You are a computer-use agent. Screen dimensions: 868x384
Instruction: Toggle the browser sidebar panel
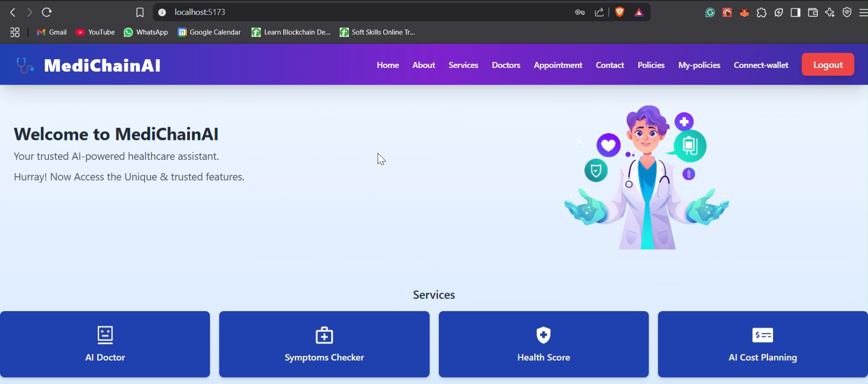[796, 13]
